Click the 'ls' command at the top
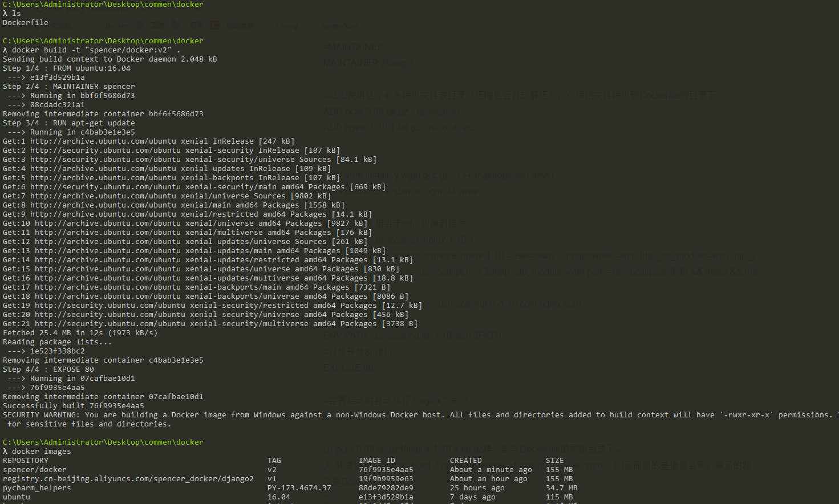Viewport: 839px width, 504px height. pos(12,14)
